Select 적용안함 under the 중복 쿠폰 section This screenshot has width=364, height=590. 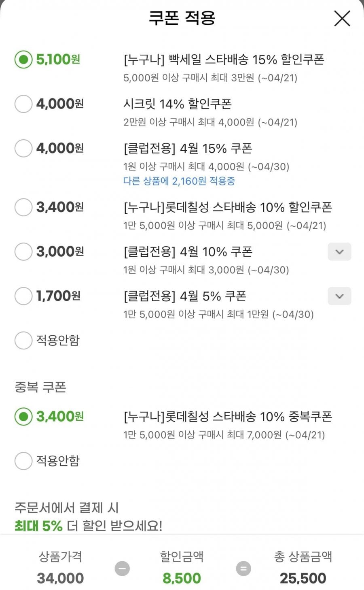(x=23, y=461)
